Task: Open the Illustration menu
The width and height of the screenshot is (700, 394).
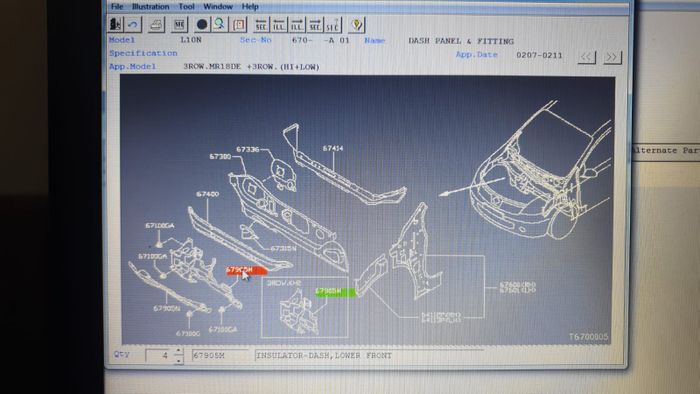Action: 150,7
